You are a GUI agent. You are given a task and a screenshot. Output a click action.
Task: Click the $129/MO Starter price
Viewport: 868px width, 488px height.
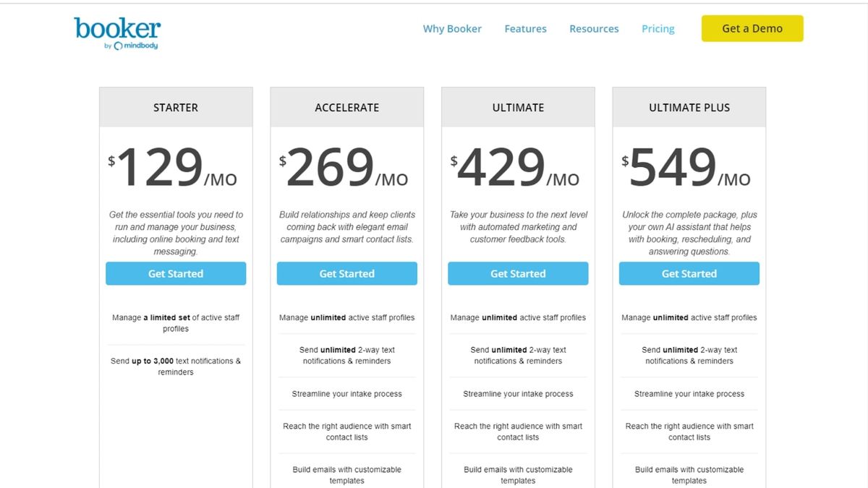point(174,168)
